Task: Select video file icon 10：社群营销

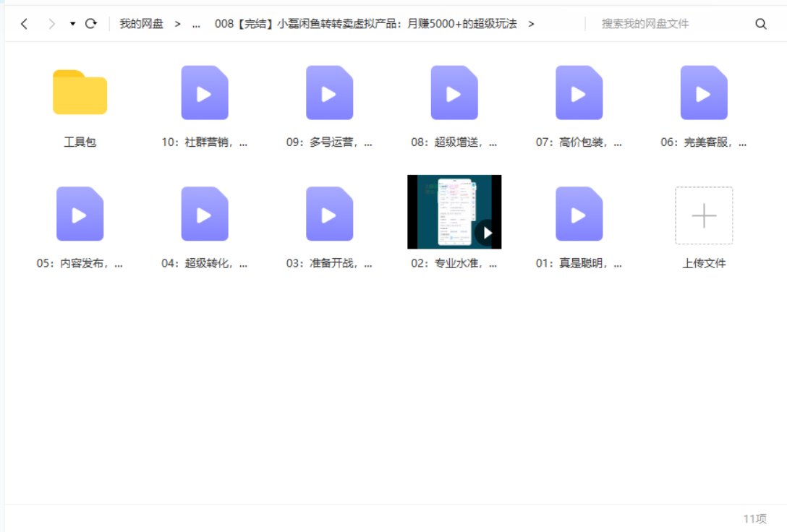Action: (205, 93)
